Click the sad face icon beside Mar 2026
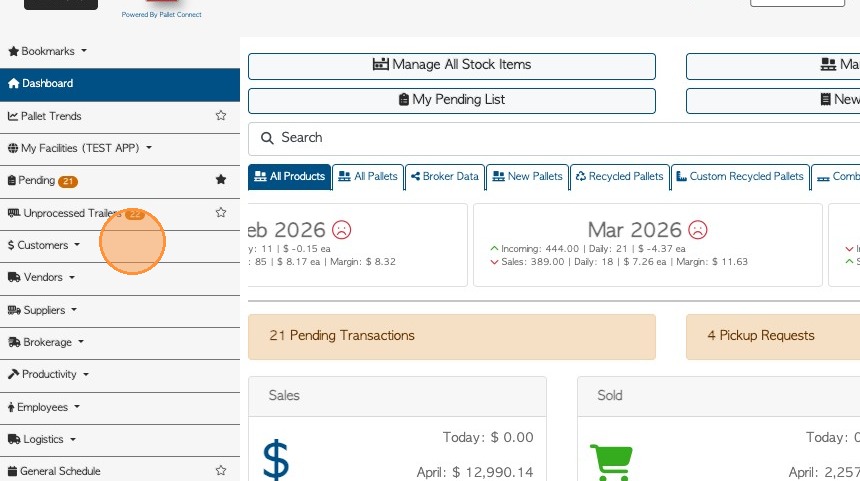Screen dimensions: 860x481 pyautogui.click(x=698, y=230)
